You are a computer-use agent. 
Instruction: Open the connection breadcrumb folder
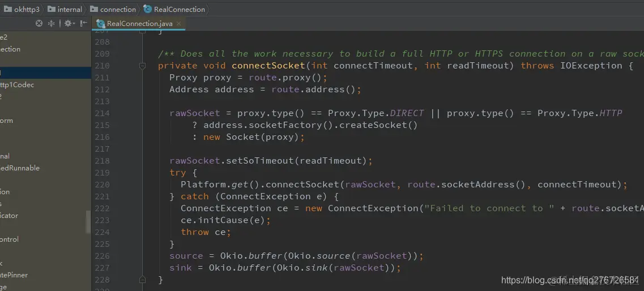pyautogui.click(x=113, y=9)
